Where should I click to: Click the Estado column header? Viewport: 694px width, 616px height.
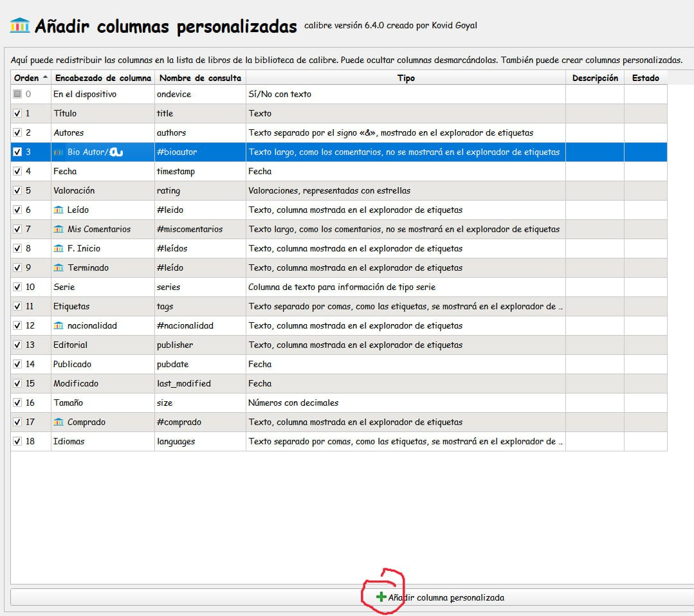tap(645, 78)
